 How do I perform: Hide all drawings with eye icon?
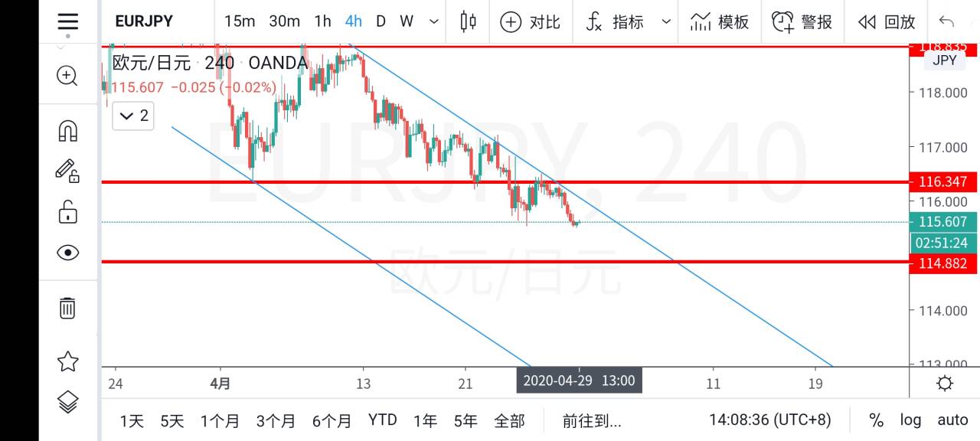(x=67, y=253)
